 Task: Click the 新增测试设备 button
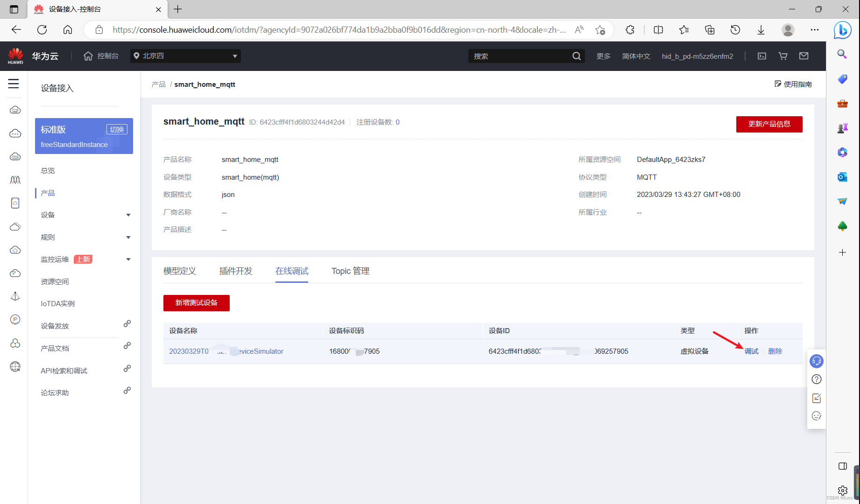tap(197, 303)
